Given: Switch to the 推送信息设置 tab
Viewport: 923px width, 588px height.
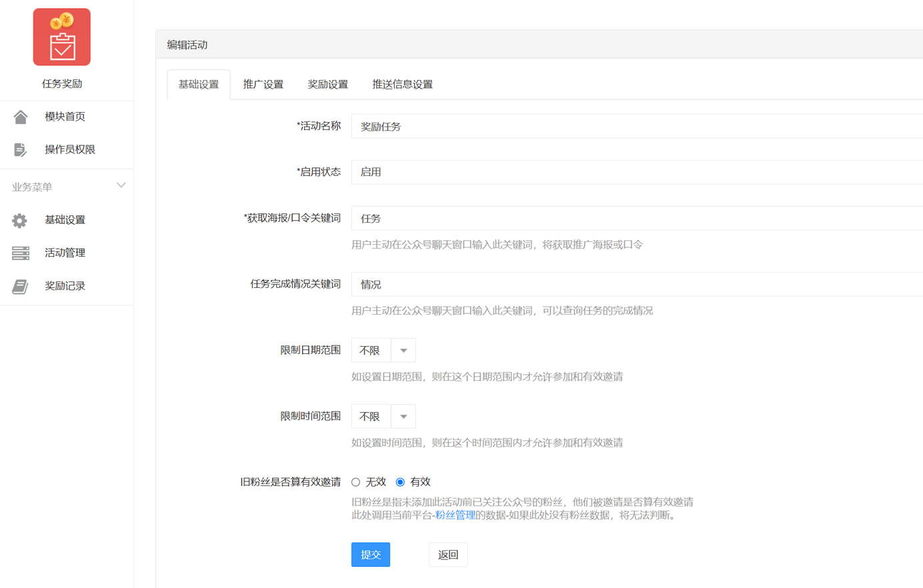Looking at the screenshot, I should point(403,85).
